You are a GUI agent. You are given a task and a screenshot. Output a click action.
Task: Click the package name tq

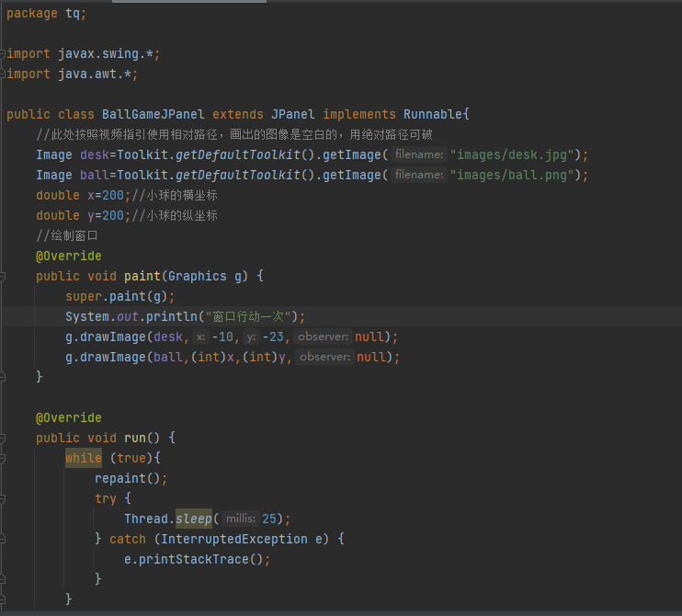click(x=73, y=14)
